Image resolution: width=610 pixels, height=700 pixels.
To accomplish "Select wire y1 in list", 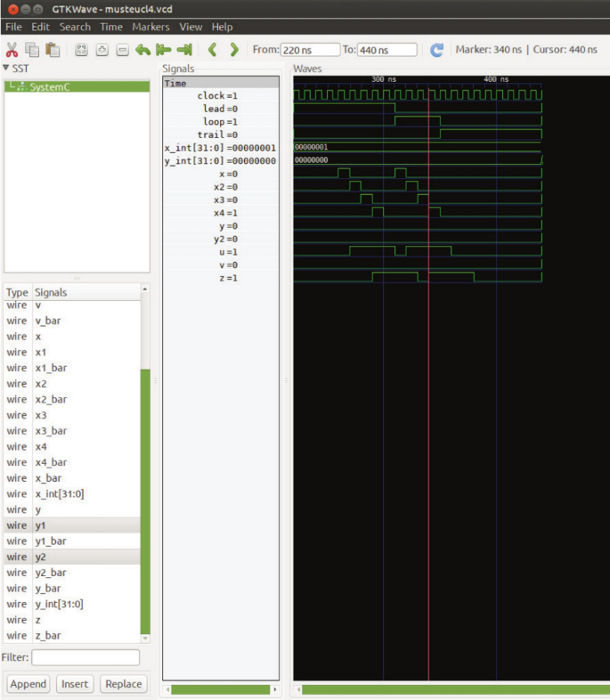I will [72, 525].
